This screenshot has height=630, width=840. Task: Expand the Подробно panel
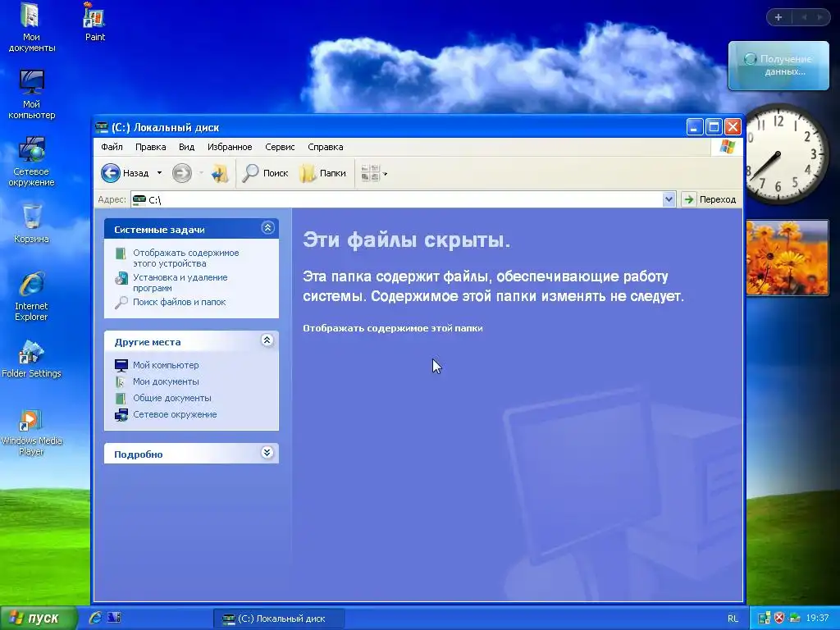click(x=267, y=453)
